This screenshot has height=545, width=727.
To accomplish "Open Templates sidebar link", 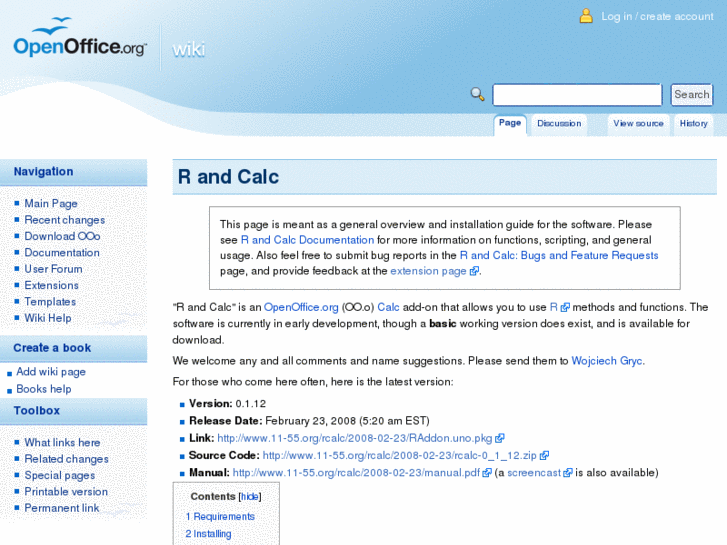I will pyautogui.click(x=50, y=301).
